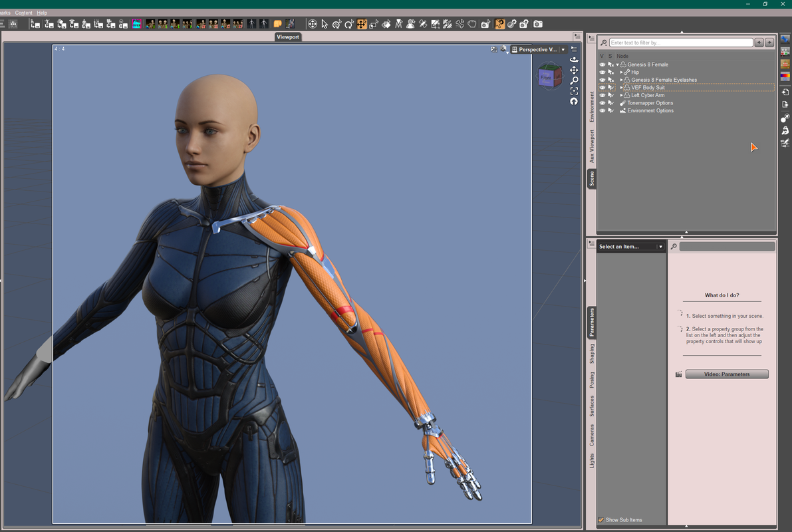Uncheck the Show Sub Items checkbox

[601, 520]
